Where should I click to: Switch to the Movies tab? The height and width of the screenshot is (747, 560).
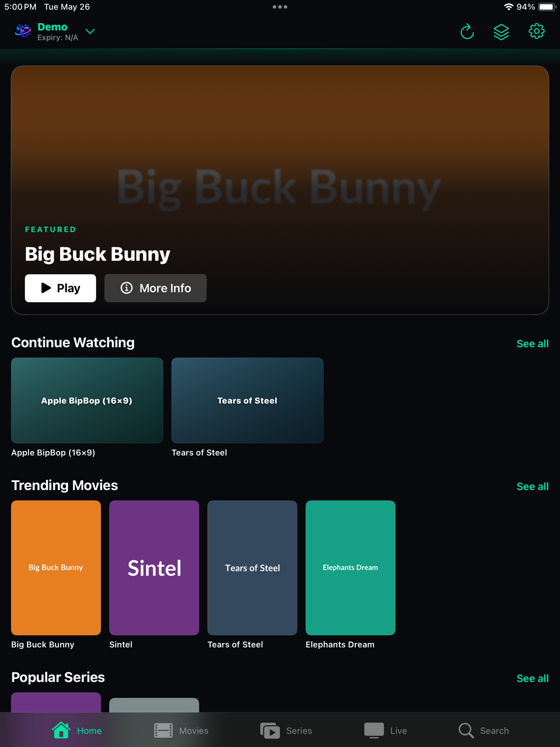coord(181,730)
